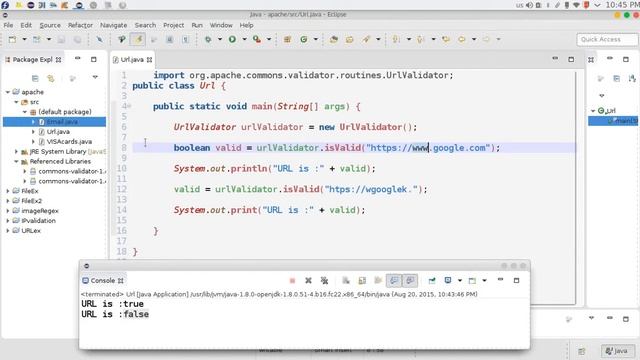Click the Display Selected Console icon
Screen dimensions: 640x360
pyautogui.click(x=448, y=281)
